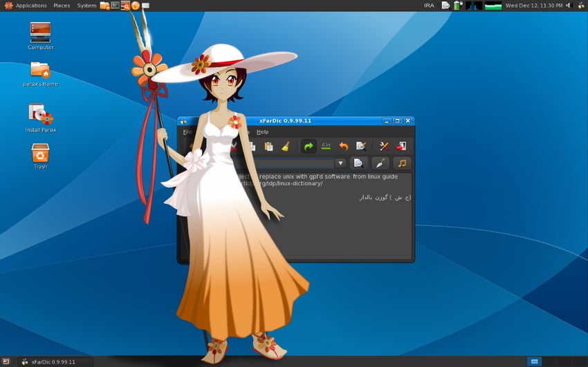Click the green forward arrow in xFarDic toolbar
Viewport: 588px width, 367px height.
point(309,147)
